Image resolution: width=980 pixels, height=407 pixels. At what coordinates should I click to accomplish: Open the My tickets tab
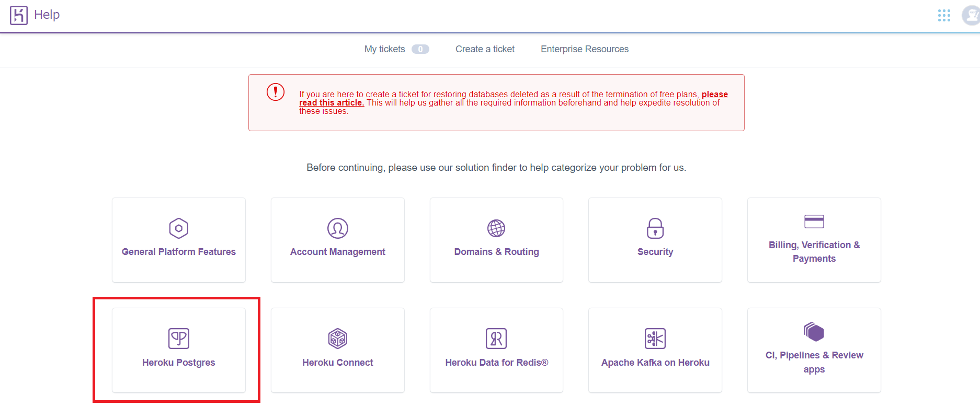click(x=385, y=49)
